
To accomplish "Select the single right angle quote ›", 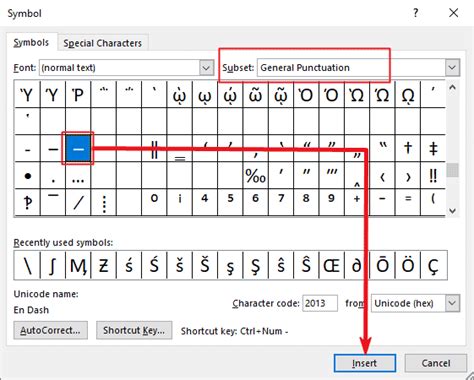I will (408, 176).
